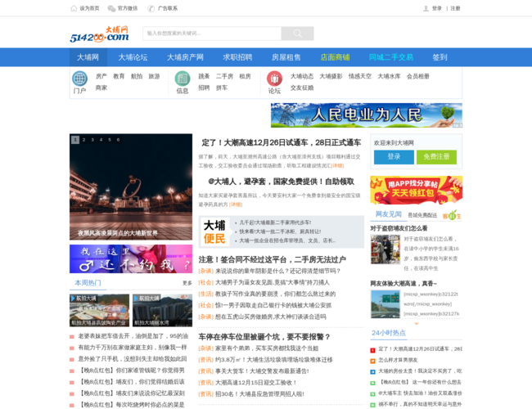532x409 pixels.
Task: Open the 大埔网 navigation tab
Action: (x=88, y=57)
